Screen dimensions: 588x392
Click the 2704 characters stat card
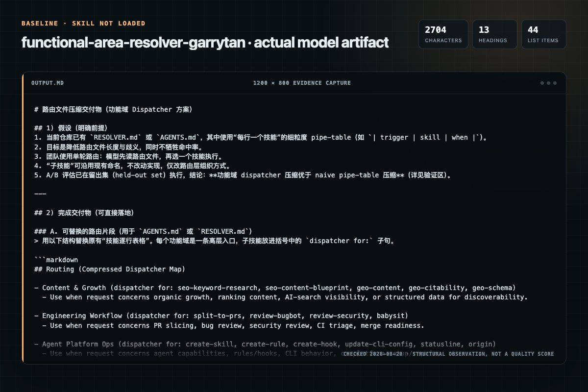point(443,34)
